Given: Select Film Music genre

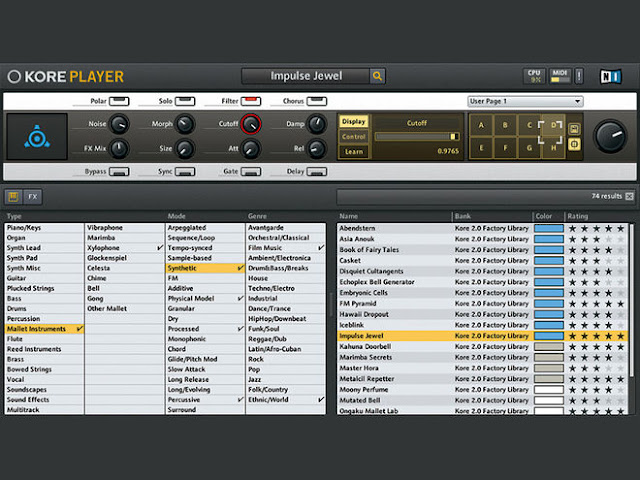Looking at the screenshot, I should point(286,248).
